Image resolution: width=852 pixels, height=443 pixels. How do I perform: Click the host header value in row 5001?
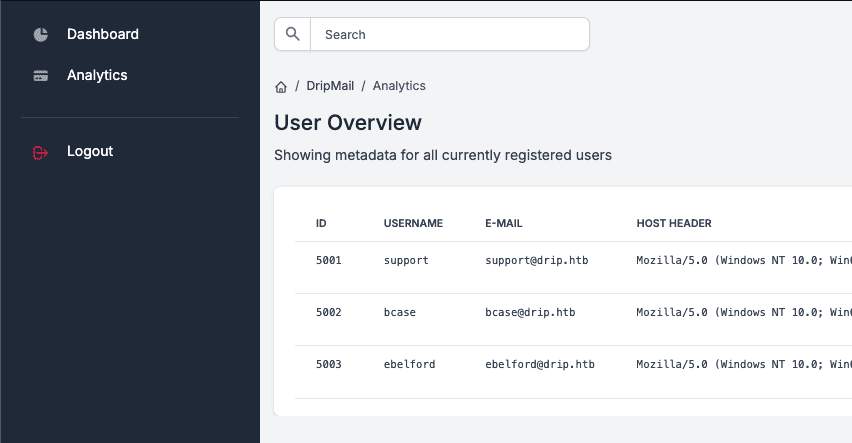click(x=744, y=261)
